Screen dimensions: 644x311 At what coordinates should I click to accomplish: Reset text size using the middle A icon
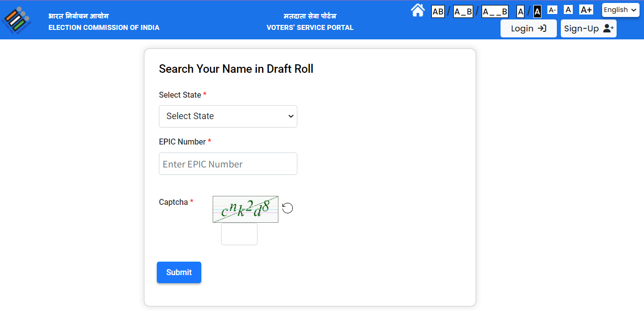[568, 9]
